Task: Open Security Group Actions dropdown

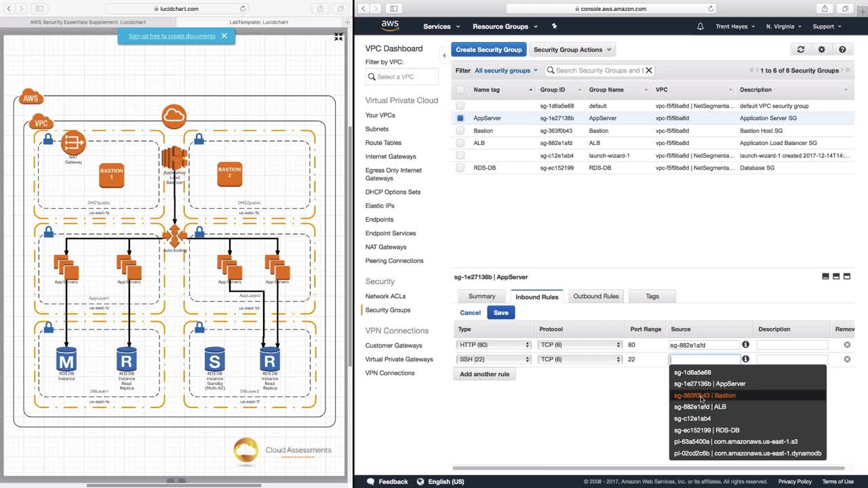Action: pyautogui.click(x=572, y=49)
